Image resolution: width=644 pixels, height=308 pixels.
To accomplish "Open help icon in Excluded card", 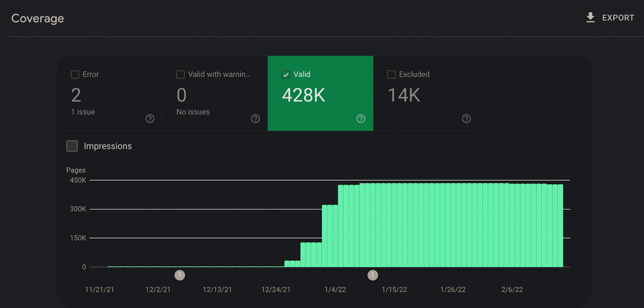I will pyautogui.click(x=466, y=119).
